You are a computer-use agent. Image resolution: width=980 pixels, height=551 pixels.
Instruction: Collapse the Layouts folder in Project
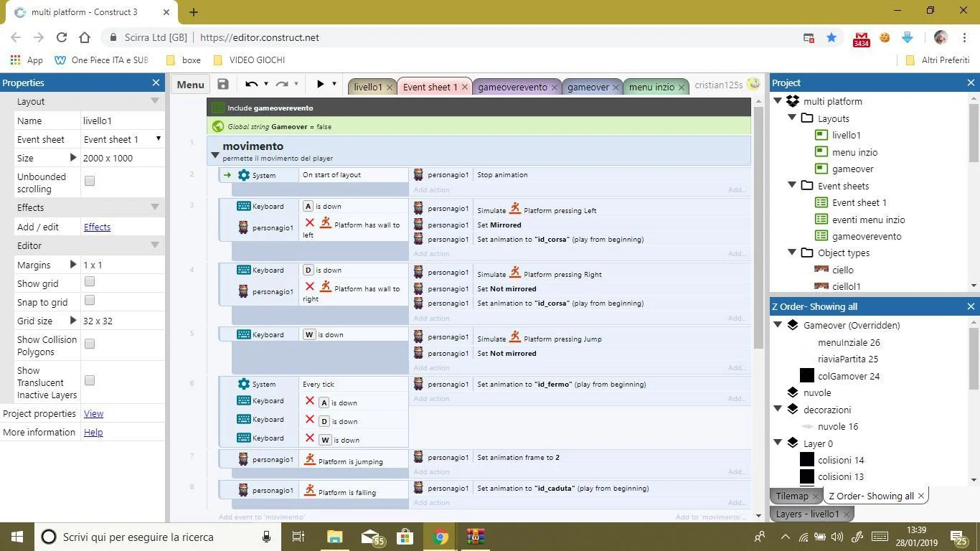(793, 118)
